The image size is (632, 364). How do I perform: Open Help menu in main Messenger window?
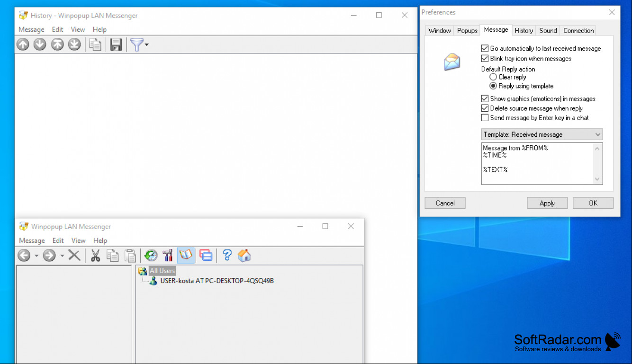[100, 240]
